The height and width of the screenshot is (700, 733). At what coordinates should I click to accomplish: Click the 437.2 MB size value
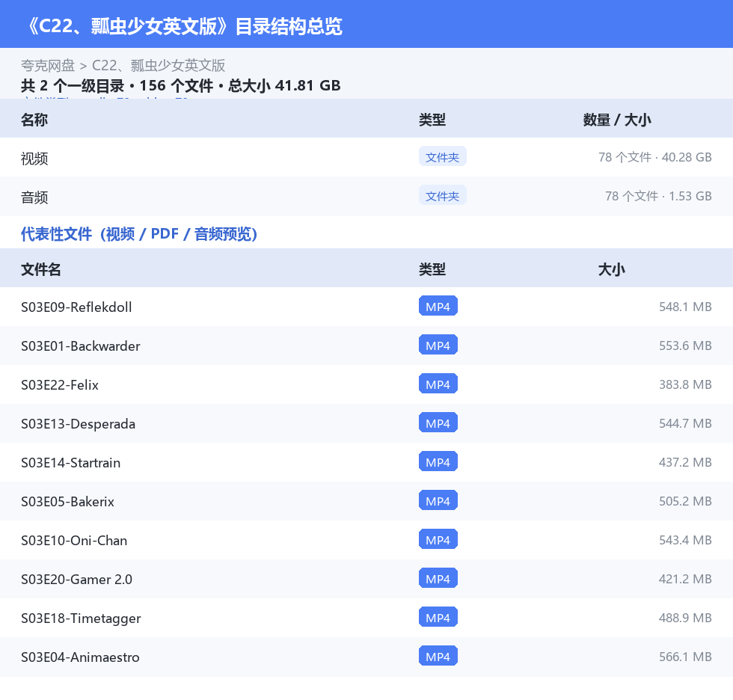click(x=685, y=462)
